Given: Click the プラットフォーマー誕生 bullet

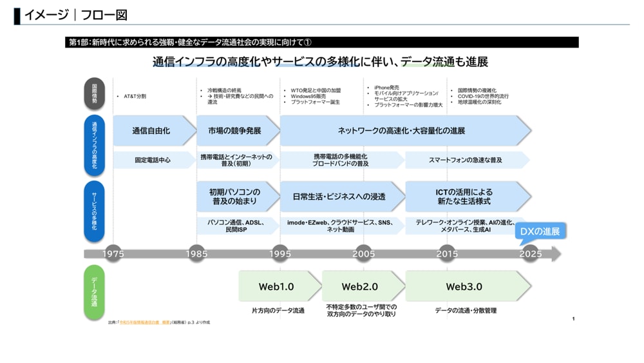Looking at the screenshot, I should [x=316, y=102].
